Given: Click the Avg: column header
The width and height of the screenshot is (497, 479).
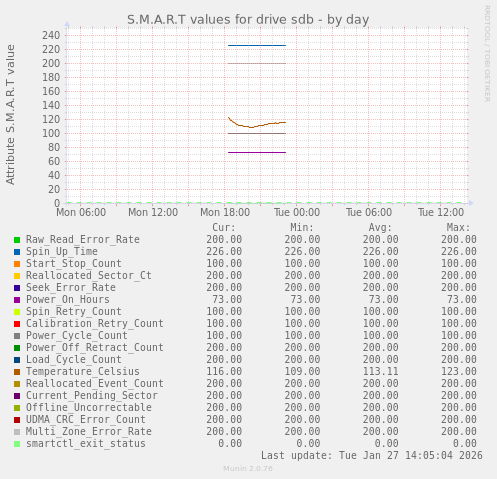Looking at the screenshot, I should tap(380, 228).
